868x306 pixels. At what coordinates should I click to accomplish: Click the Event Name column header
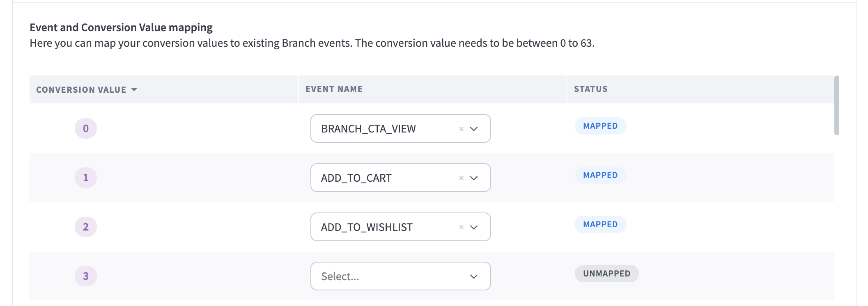334,89
